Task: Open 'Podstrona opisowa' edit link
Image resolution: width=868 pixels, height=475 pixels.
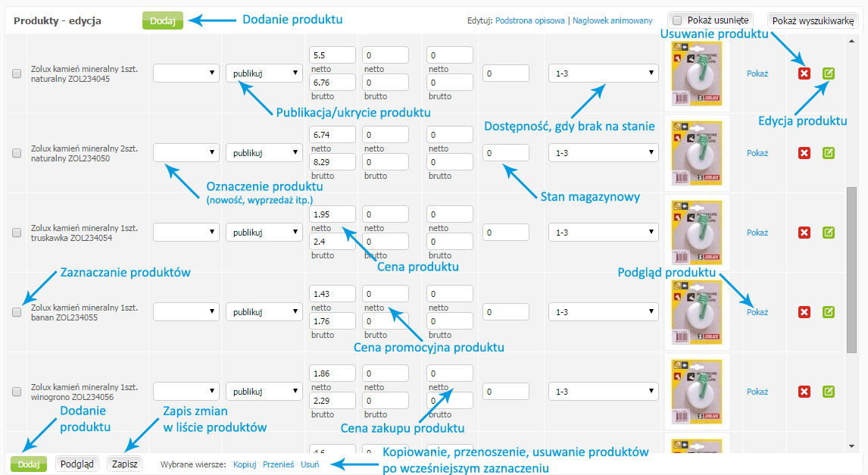Action: pos(529,20)
